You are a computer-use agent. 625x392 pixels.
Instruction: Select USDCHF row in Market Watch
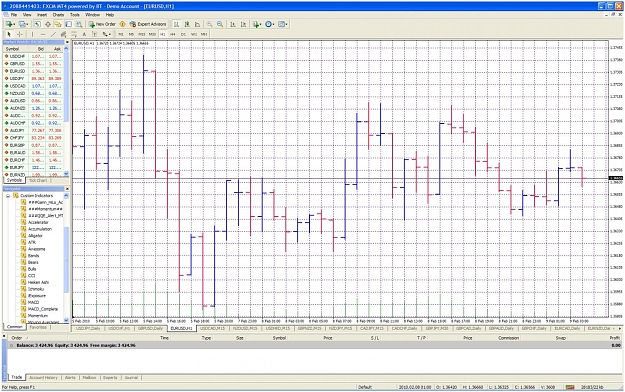click(x=33, y=56)
